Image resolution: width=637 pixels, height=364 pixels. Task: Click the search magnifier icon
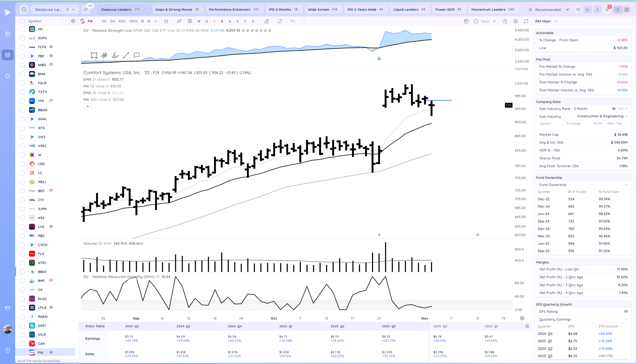tap(24, 9)
